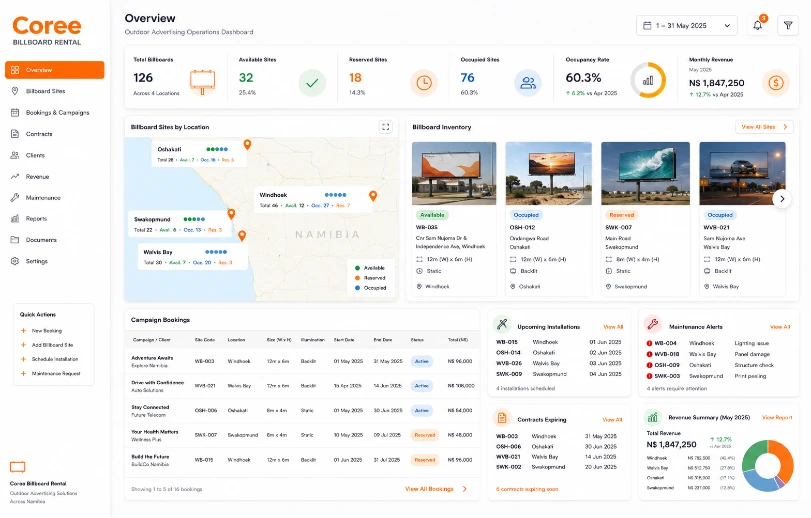Click the View All Sites button
The width and height of the screenshot is (811, 518).
(764, 127)
